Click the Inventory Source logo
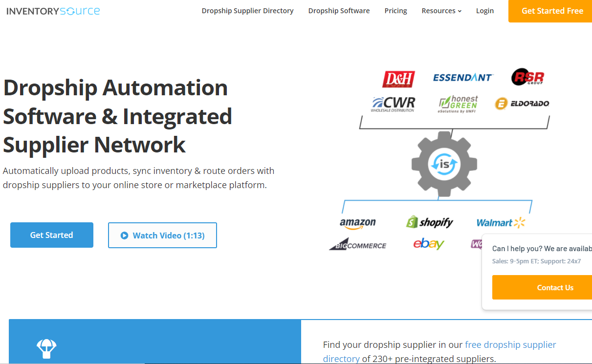 [53, 11]
